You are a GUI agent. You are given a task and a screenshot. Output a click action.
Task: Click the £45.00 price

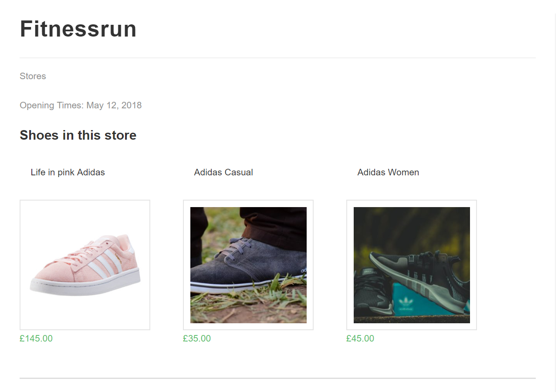coord(360,338)
